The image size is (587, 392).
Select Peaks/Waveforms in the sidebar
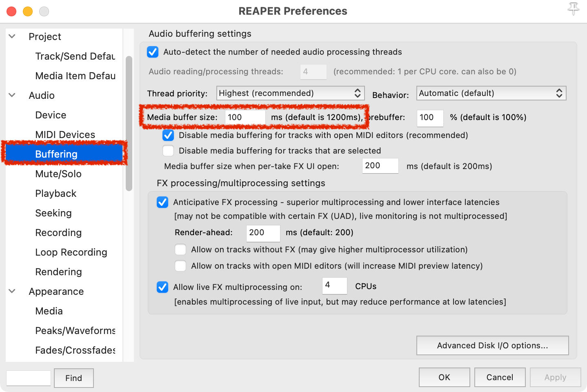[75, 330]
